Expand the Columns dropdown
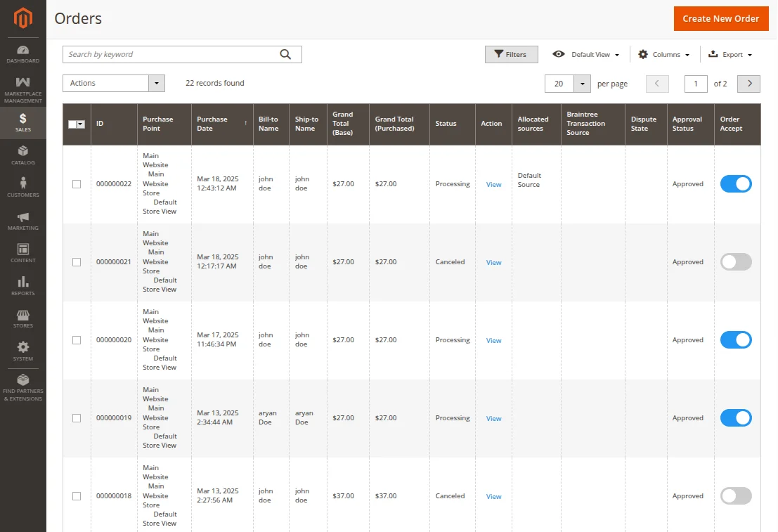This screenshot has width=778, height=532. point(663,54)
